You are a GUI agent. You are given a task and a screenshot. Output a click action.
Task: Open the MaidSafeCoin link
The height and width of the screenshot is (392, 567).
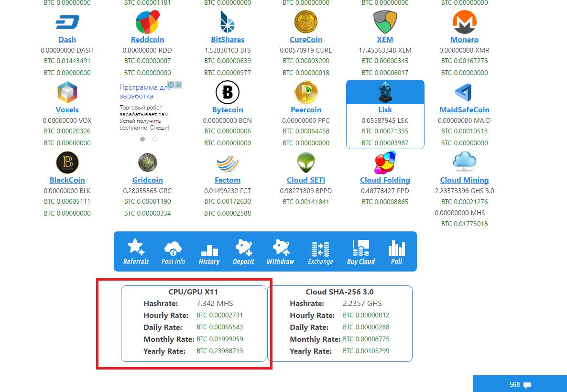pyautogui.click(x=464, y=109)
